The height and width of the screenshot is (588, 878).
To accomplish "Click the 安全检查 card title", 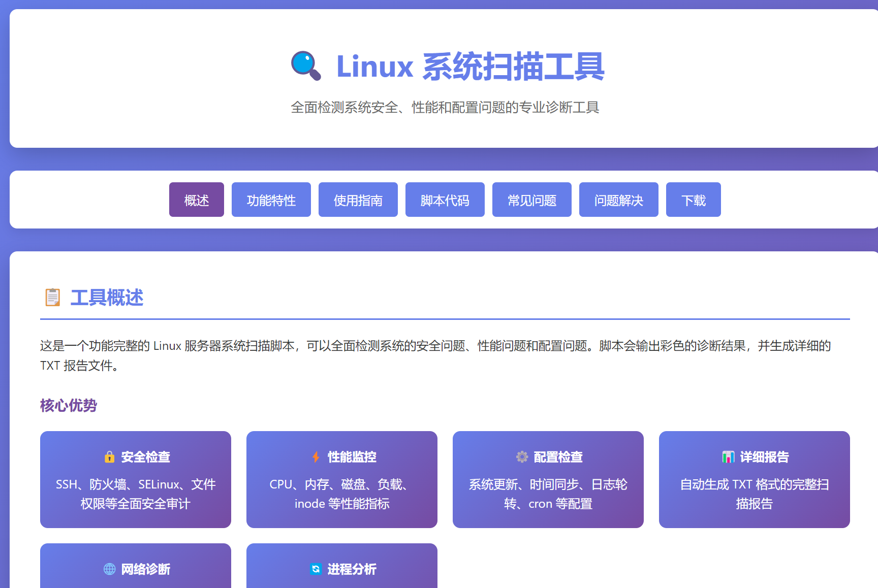I will 146,457.
